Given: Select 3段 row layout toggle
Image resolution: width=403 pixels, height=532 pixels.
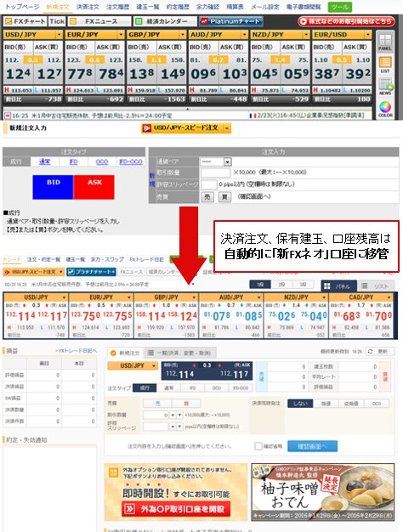Looking at the screenshot, I should [303, 285].
